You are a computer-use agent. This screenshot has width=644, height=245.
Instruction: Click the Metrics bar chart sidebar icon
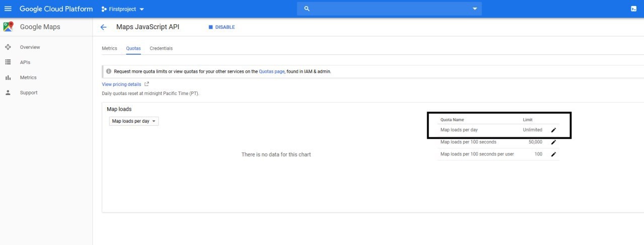[8, 77]
